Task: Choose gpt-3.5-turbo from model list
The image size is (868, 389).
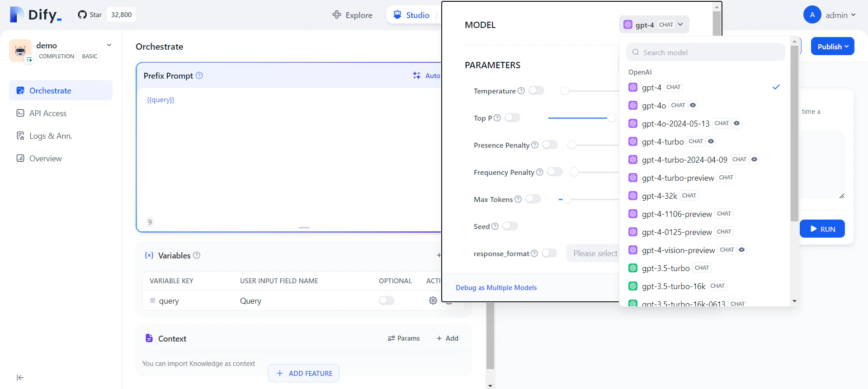Action: point(705,268)
